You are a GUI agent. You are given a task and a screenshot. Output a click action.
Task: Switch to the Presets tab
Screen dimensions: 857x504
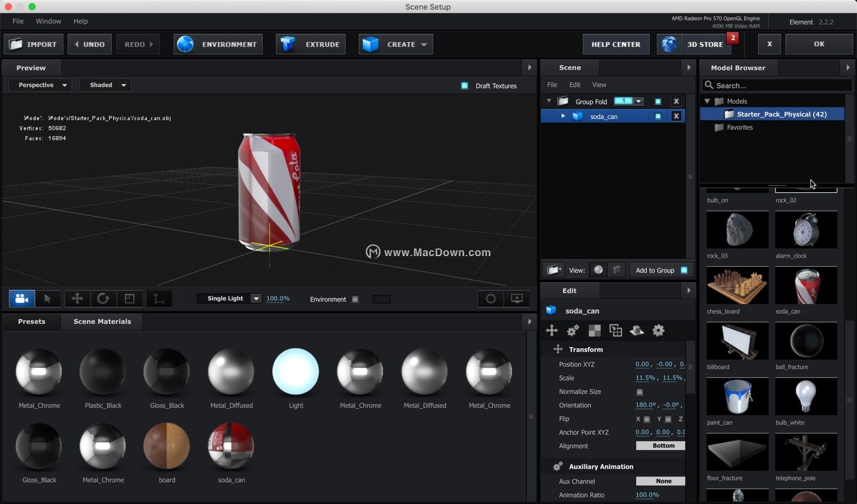coord(31,321)
